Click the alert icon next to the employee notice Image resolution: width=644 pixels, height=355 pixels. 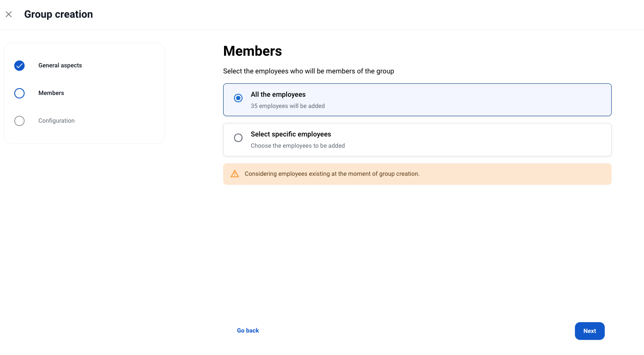pos(235,174)
